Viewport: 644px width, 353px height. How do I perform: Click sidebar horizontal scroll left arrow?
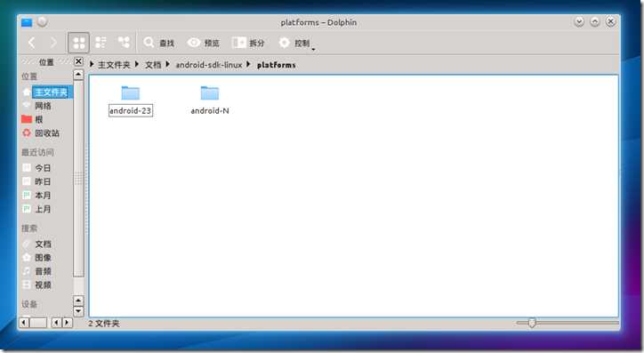click(x=24, y=323)
